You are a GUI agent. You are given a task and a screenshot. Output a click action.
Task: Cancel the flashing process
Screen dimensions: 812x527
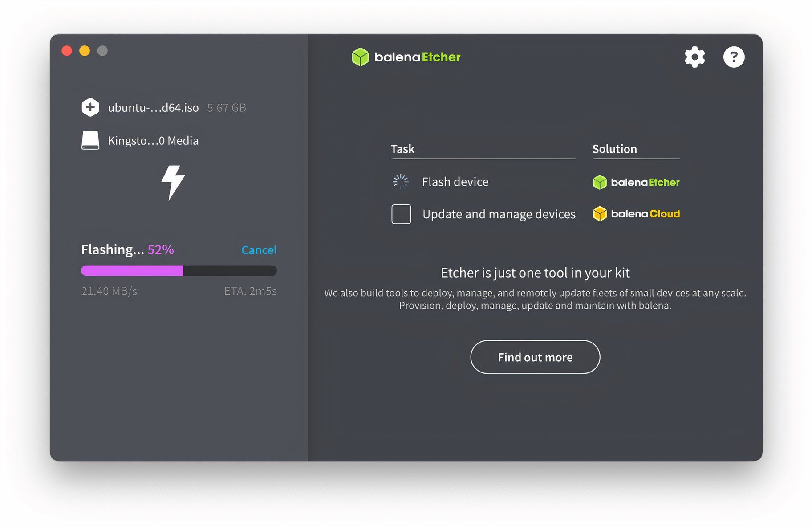[x=259, y=250]
